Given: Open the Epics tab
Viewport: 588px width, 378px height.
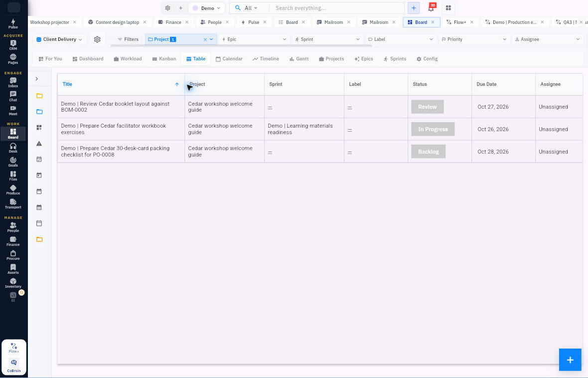Looking at the screenshot, I should (363, 59).
